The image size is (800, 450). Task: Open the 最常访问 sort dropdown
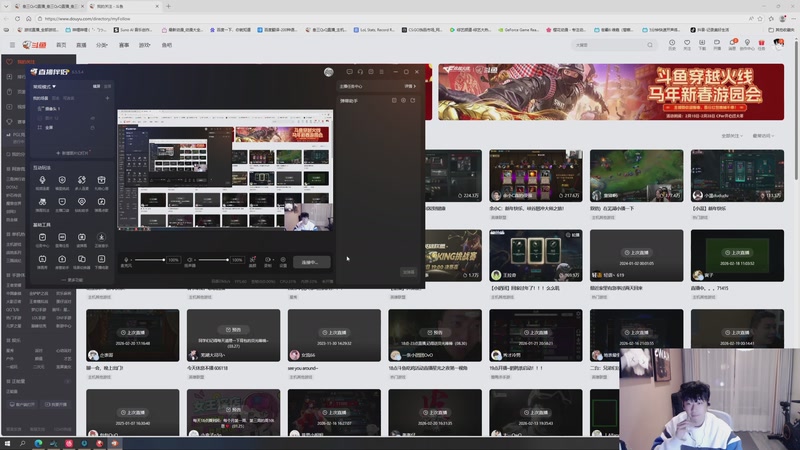pyautogui.click(x=763, y=136)
